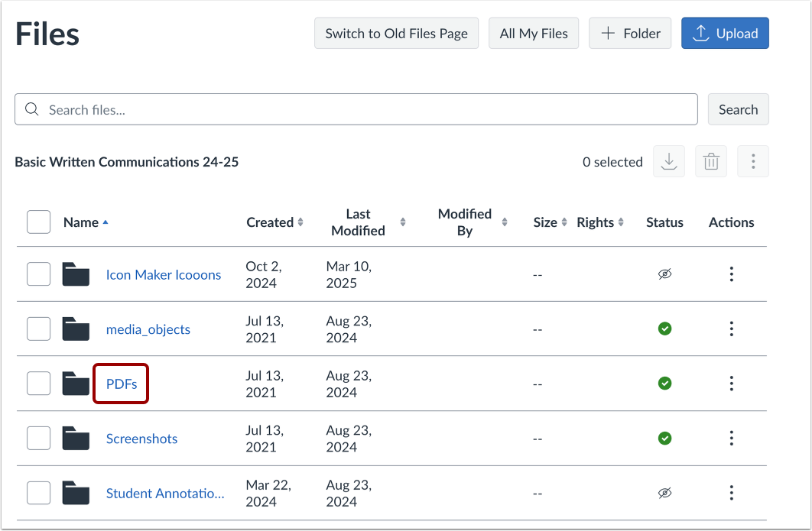The width and height of the screenshot is (812, 531).
Task: Check the select-all checkbox in header
Action: (38, 222)
